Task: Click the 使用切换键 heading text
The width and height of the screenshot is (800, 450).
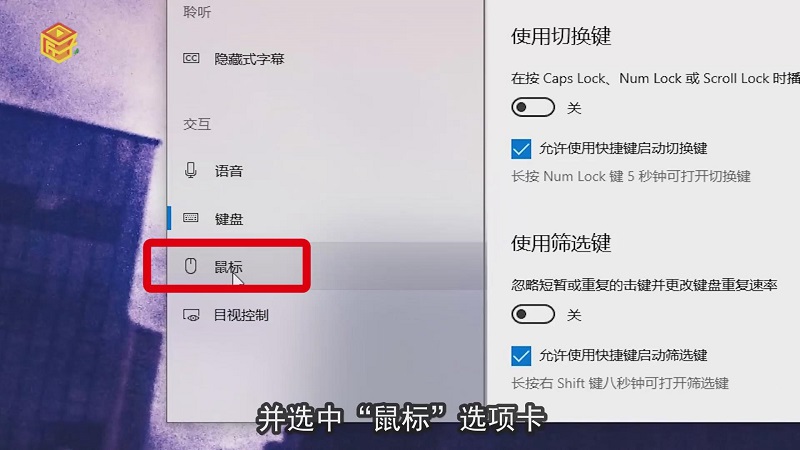Action: (561, 36)
